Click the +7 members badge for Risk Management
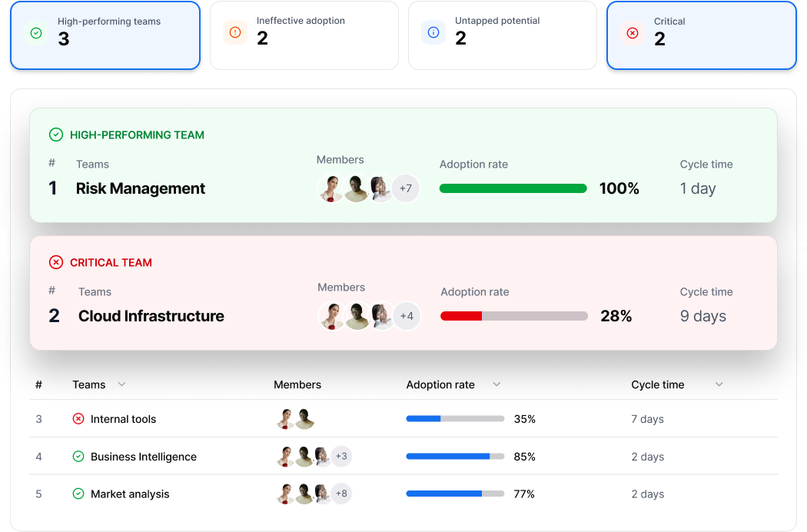 [x=406, y=188]
